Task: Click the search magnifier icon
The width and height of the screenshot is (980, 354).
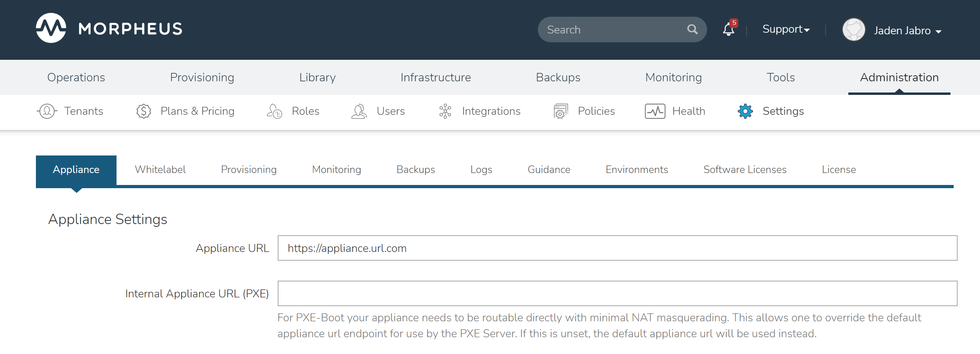Action: (x=692, y=29)
